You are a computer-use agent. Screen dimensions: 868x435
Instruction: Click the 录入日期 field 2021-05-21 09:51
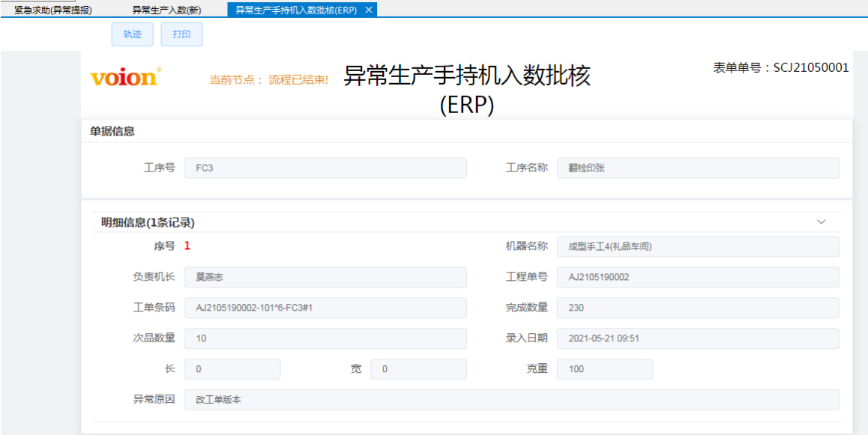[698, 338]
